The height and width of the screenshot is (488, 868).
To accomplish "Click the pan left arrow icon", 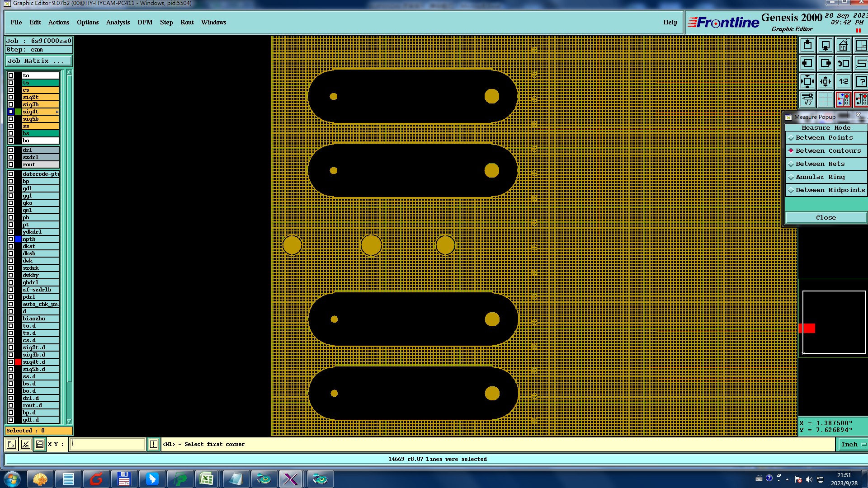I will coord(807,64).
